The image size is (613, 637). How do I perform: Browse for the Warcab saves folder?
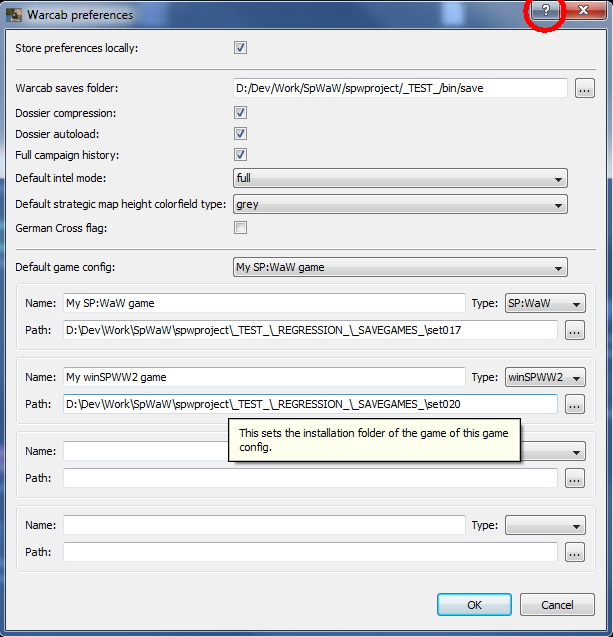click(585, 89)
